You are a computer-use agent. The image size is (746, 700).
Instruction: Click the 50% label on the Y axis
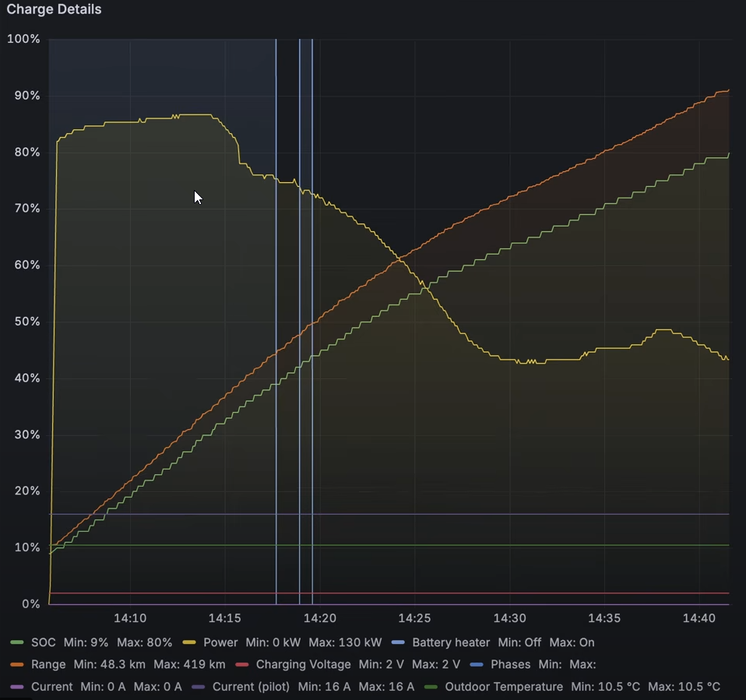23,322
